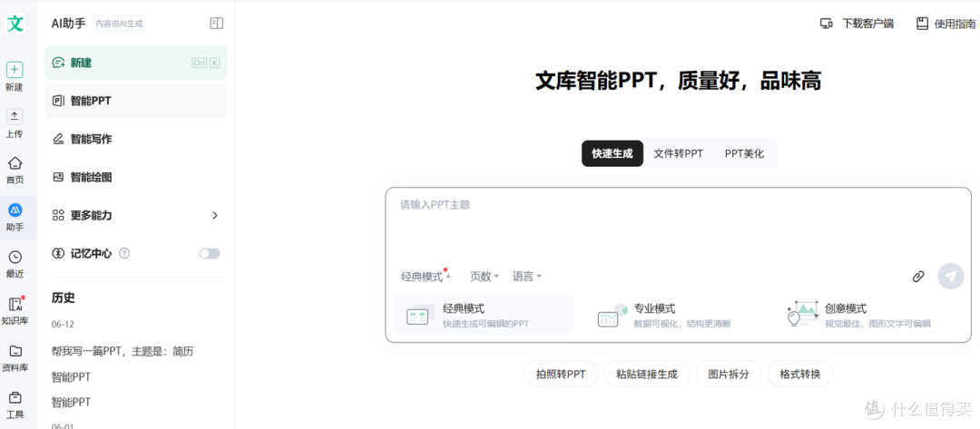Switch to the 文件转PPT tab

678,153
